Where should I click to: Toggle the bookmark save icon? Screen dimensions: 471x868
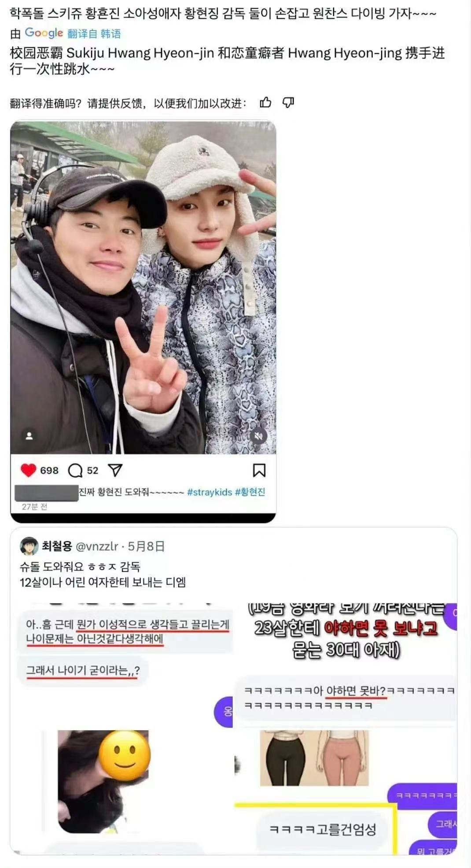coord(259,470)
